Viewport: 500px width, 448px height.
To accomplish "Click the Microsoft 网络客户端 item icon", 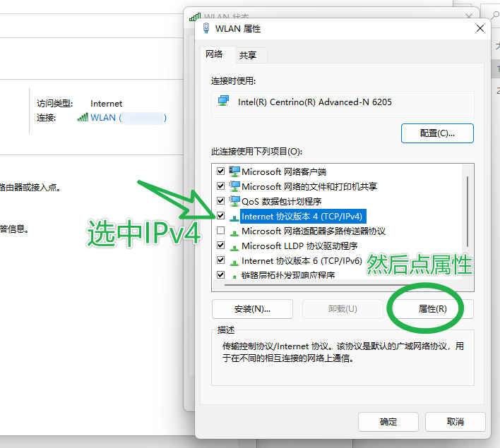I will click(x=234, y=171).
